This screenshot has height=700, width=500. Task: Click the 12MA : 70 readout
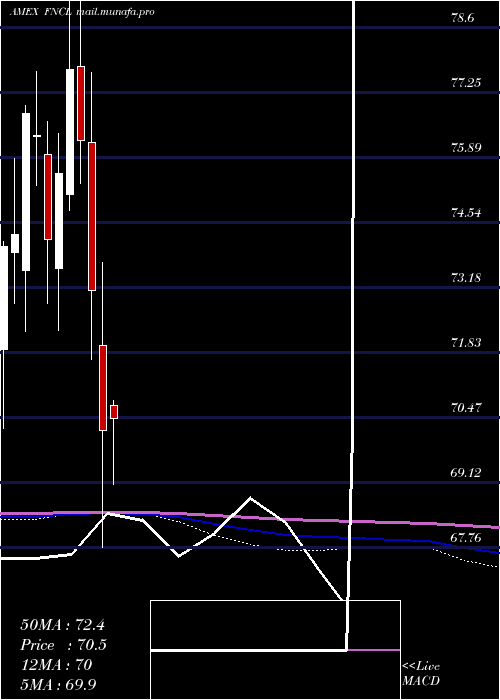[56, 665]
